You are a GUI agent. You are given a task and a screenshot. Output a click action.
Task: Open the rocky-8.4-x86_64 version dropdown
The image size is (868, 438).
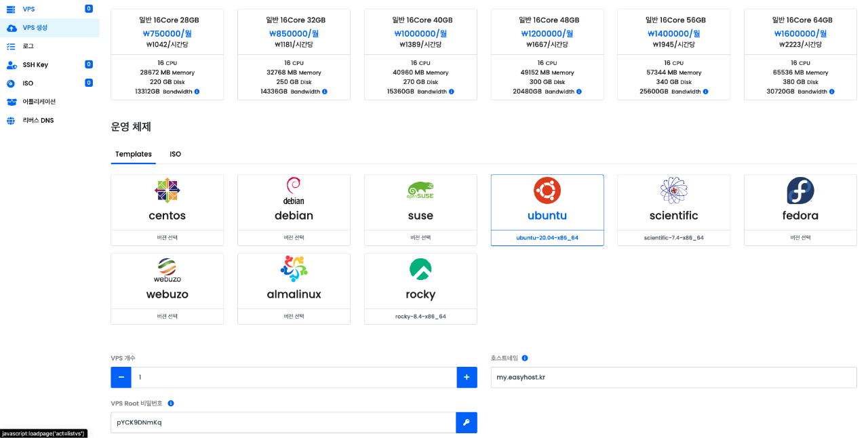420,317
